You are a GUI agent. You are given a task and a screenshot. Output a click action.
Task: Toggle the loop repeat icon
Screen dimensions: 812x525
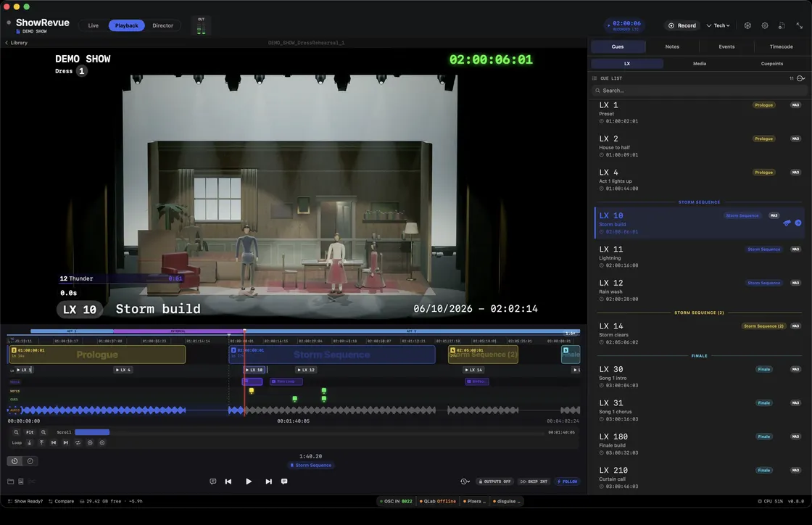[78, 442]
